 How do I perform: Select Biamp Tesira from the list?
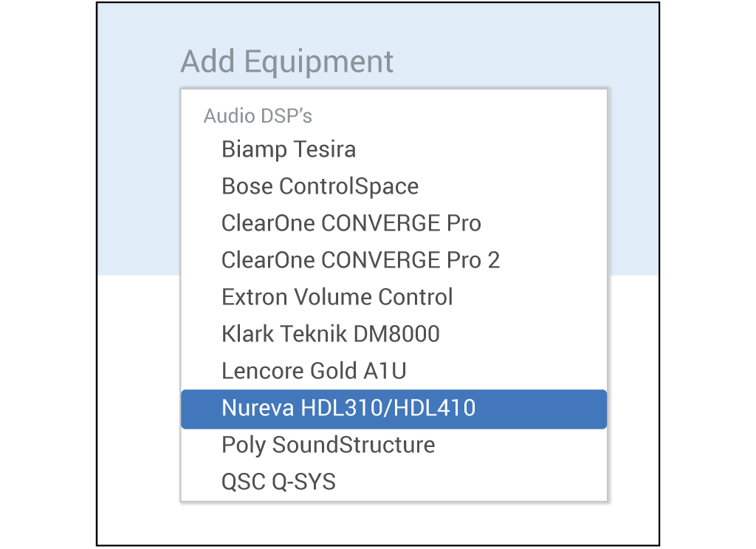[x=289, y=149]
